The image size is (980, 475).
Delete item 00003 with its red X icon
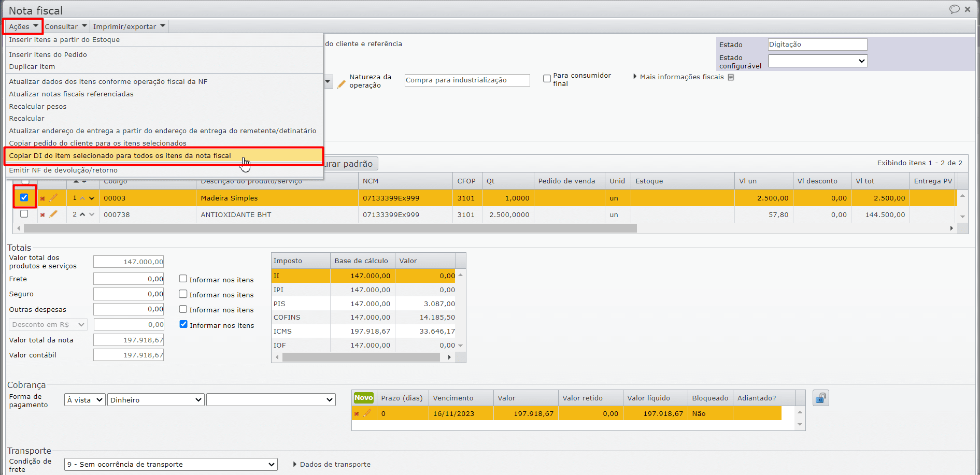(x=42, y=198)
